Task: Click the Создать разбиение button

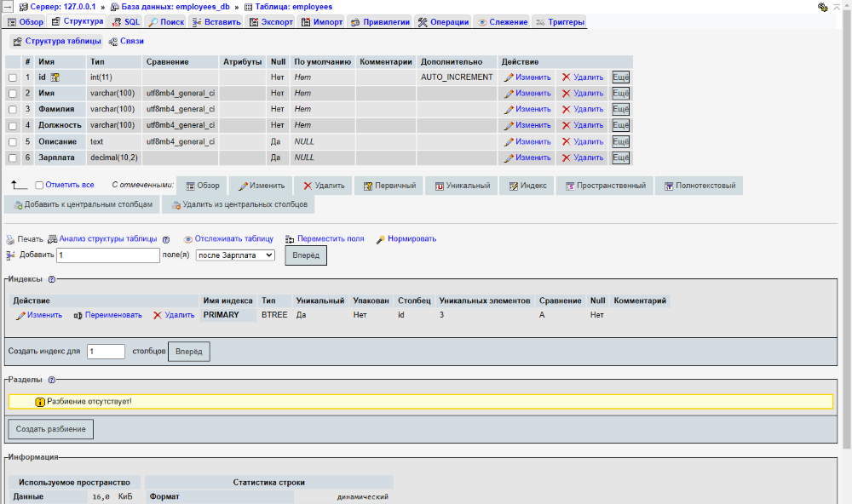Action: click(49, 429)
